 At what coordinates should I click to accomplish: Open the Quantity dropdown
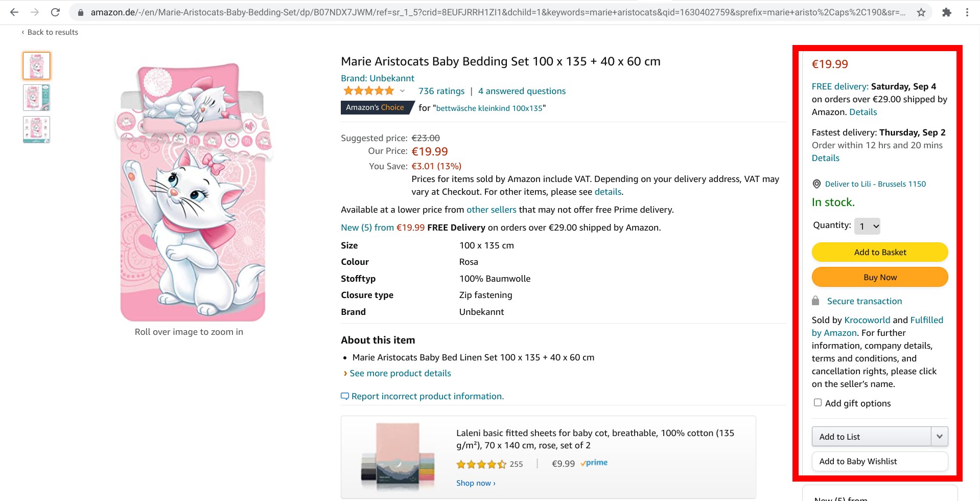pyautogui.click(x=867, y=226)
